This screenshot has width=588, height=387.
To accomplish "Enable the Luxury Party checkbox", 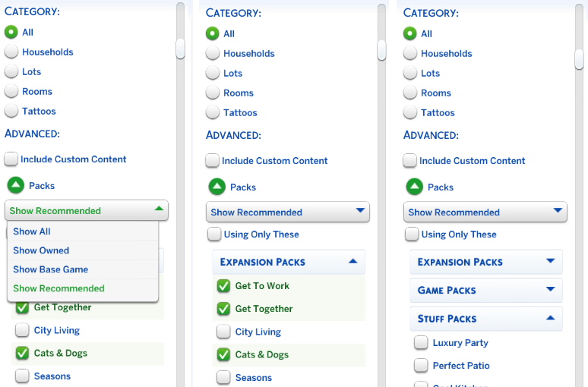I will coord(421,343).
